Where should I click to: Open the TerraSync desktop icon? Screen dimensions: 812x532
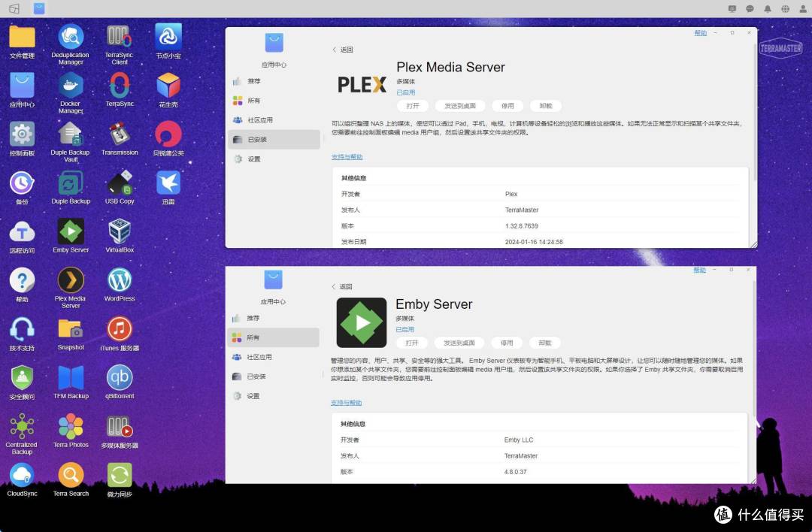(x=119, y=86)
